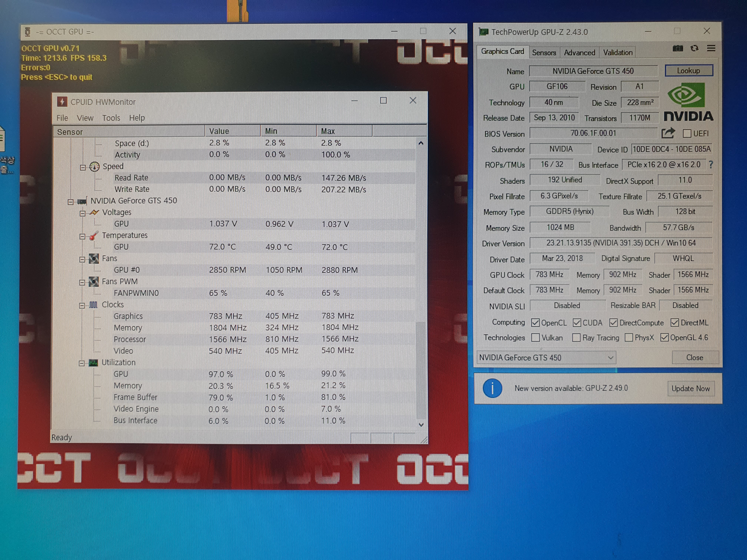Open the Tools menu in HWMonitor

[111, 118]
